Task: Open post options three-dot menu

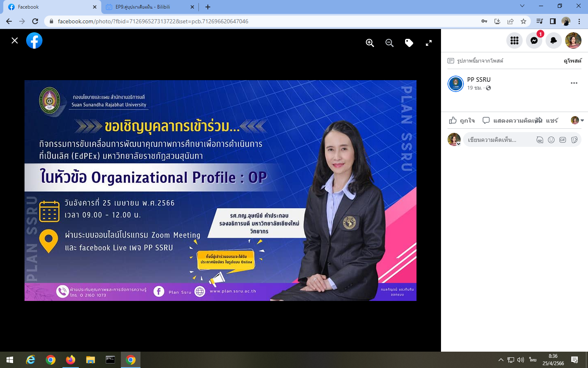Action: [x=574, y=83]
